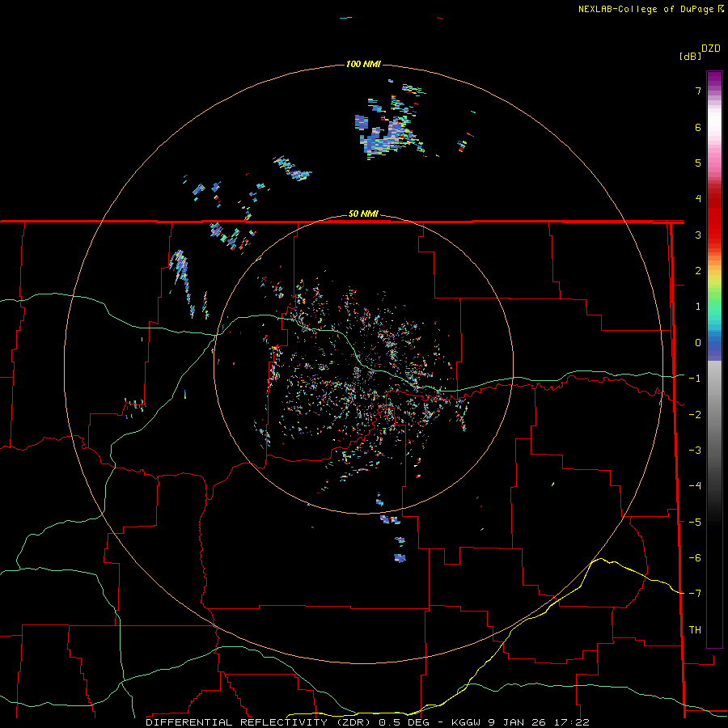Click the 5 value on the dB scale
This screenshot has width=728, height=728.
698,163
